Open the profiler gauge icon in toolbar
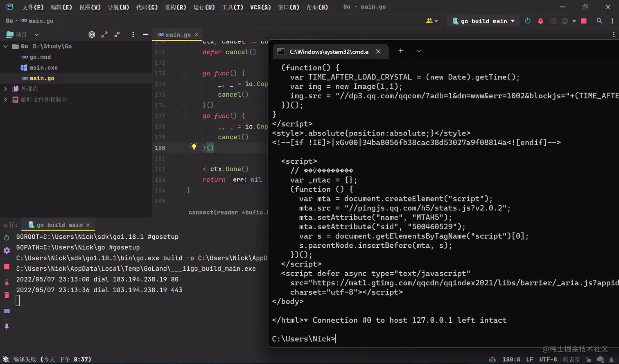 click(x=565, y=21)
